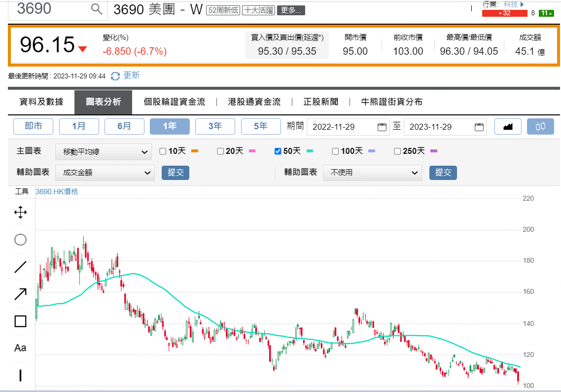Enable the 250天 moving average checkbox
The image size is (561, 392).
coord(397,151)
